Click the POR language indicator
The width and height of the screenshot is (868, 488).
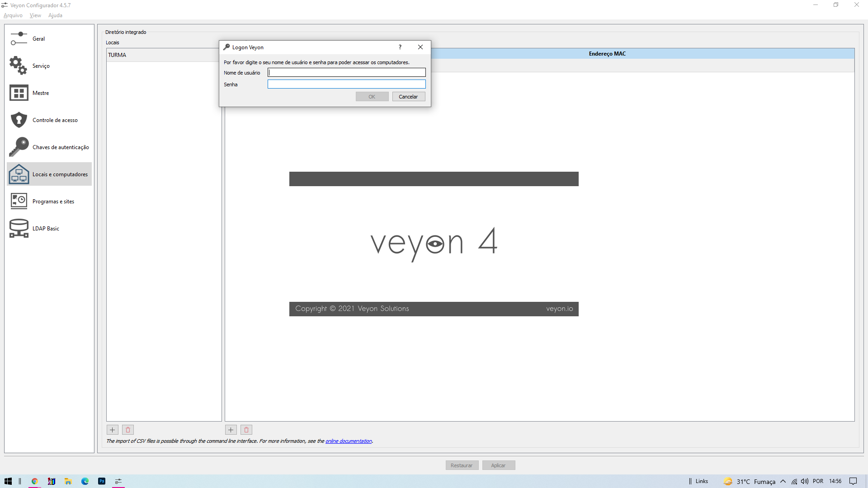pos(818,481)
